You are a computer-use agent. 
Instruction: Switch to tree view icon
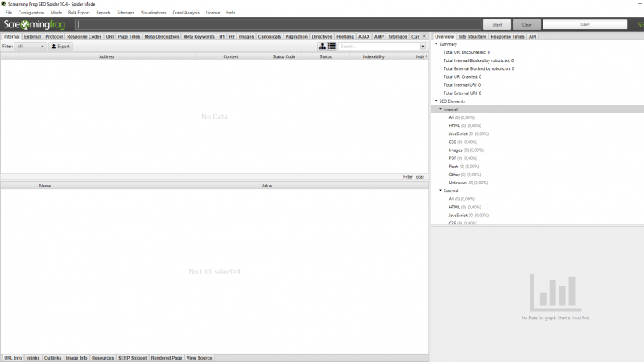(x=323, y=47)
